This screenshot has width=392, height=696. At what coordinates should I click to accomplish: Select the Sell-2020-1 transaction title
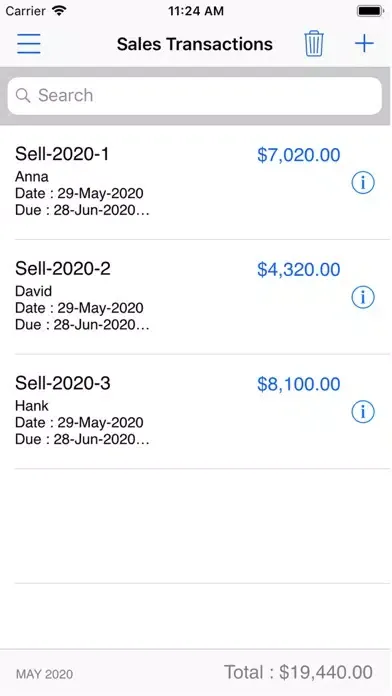point(62,154)
